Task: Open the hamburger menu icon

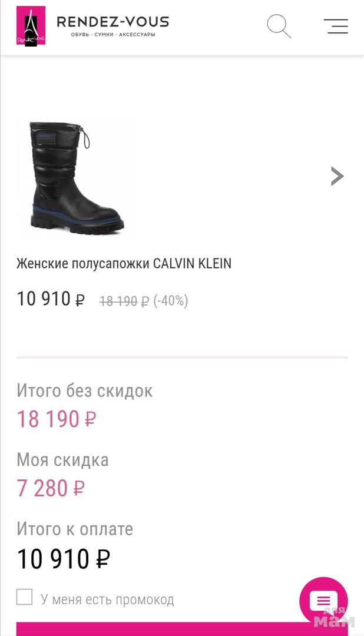Action: point(336,26)
